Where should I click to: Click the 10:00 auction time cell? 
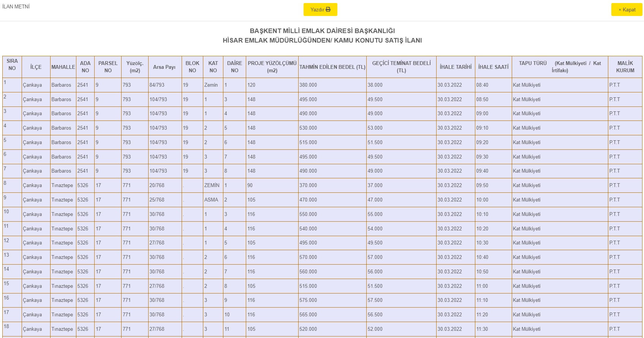pyautogui.click(x=493, y=200)
